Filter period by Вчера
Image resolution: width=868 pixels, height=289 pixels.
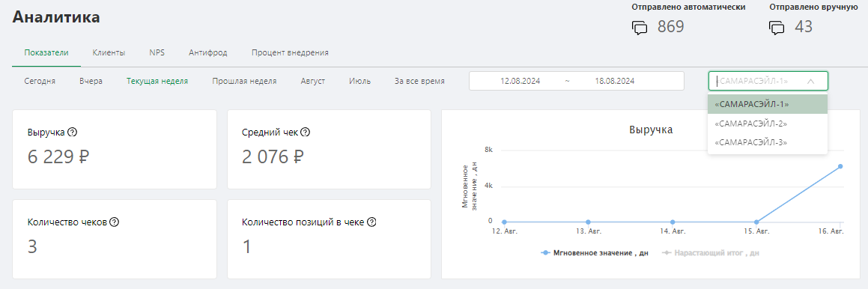[x=91, y=81]
